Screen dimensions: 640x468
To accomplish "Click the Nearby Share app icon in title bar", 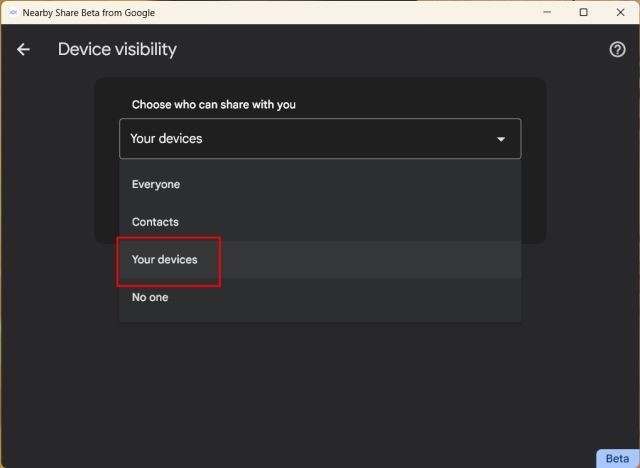I will [x=13, y=12].
